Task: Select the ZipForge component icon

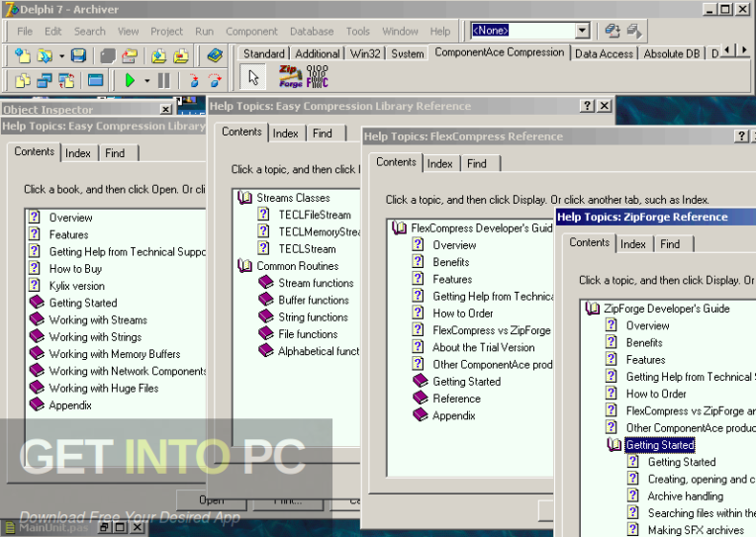Action: pos(291,77)
